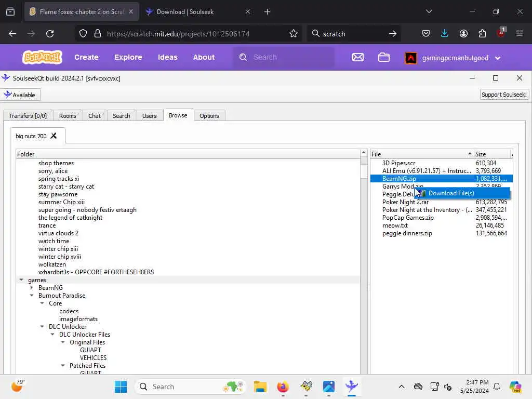Switch to the Chat tab
Image resolution: width=532 pixels, height=399 pixels.
95,116
